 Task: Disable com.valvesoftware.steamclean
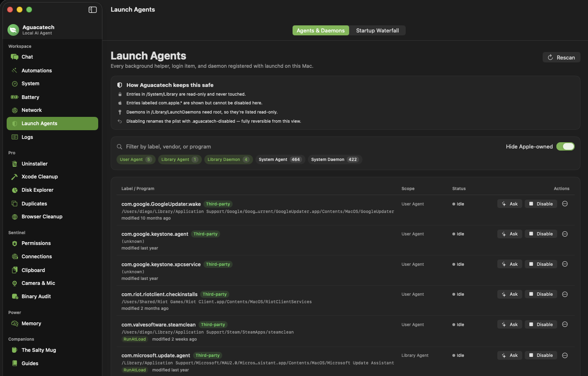click(x=541, y=325)
